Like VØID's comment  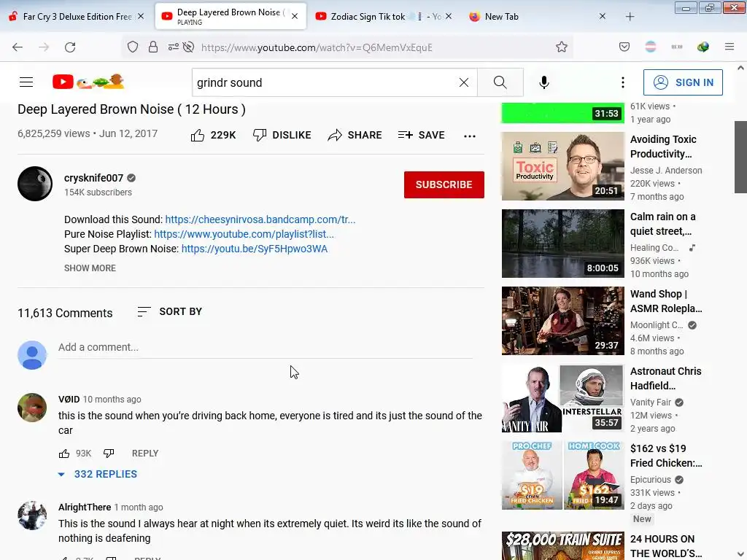[64, 454]
